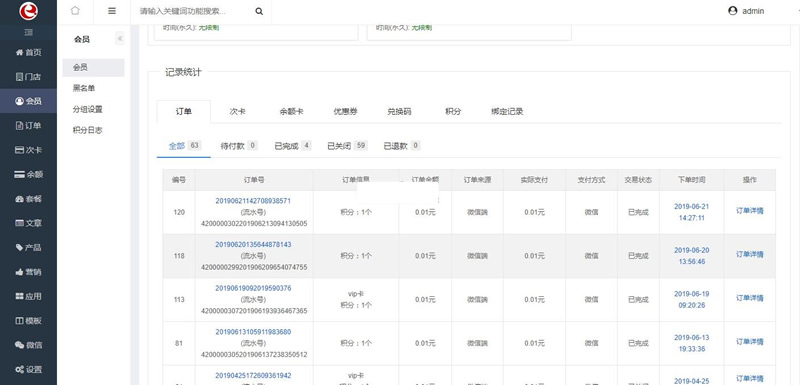Open order number 20190613105911983680
This screenshot has width=800, height=385.
point(253,332)
